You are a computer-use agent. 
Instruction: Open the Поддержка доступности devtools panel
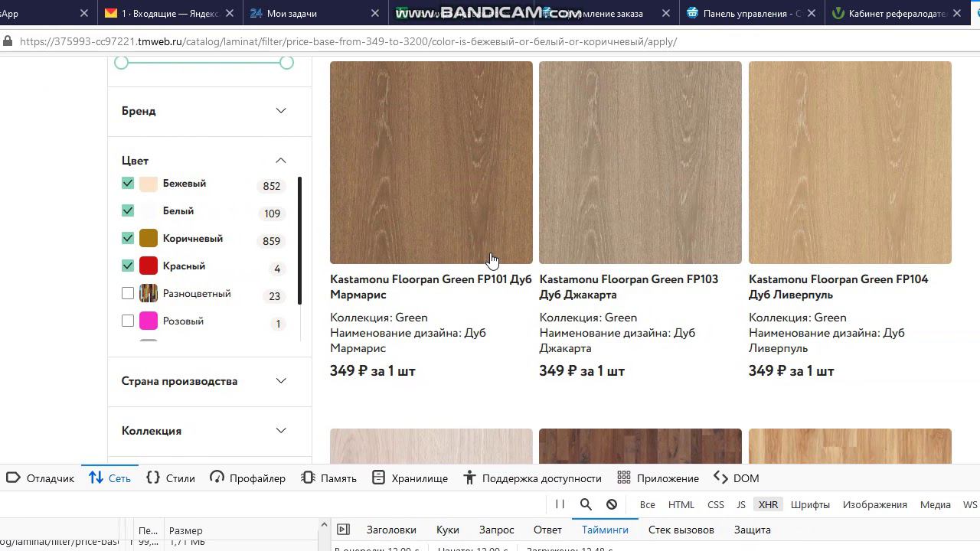click(x=532, y=478)
